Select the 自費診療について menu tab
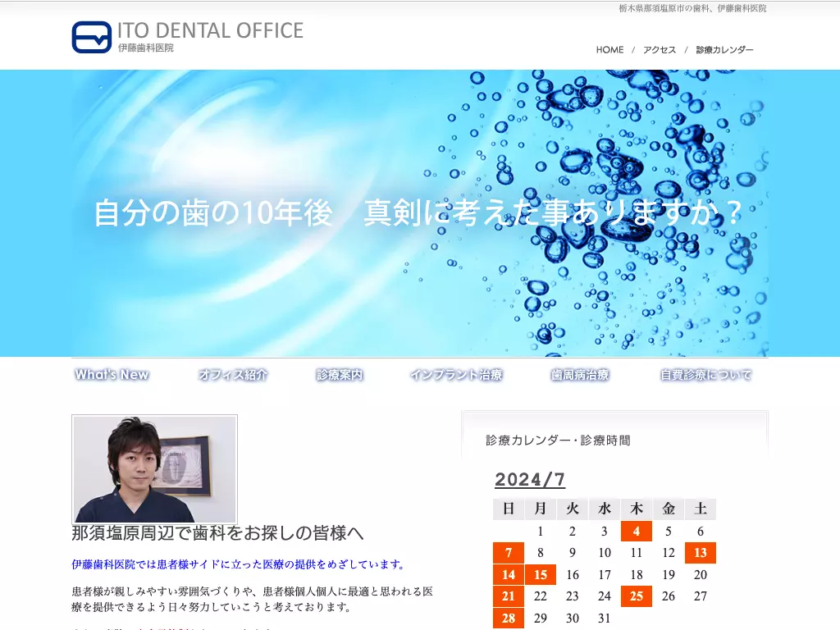 pyautogui.click(x=706, y=374)
